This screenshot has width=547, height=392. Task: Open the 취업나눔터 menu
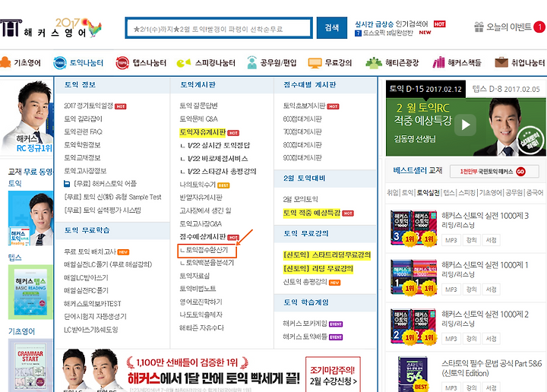pyautogui.click(x=528, y=63)
